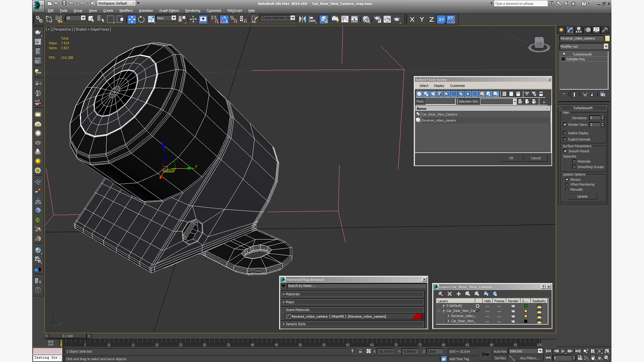Open the Modifiers menu
This screenshot has width=644, height=362.
[x=126, y=11]
